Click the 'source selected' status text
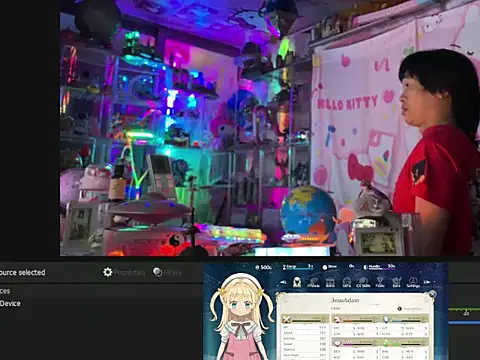The image size is (480, 360). click(x=23, y=272)
